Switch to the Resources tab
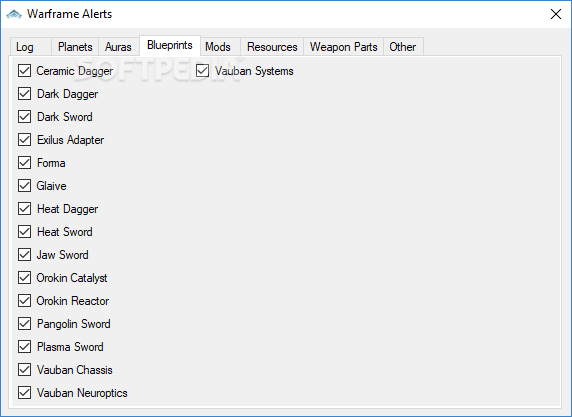Viewport: 572px width, 417px height. (272, 47)
